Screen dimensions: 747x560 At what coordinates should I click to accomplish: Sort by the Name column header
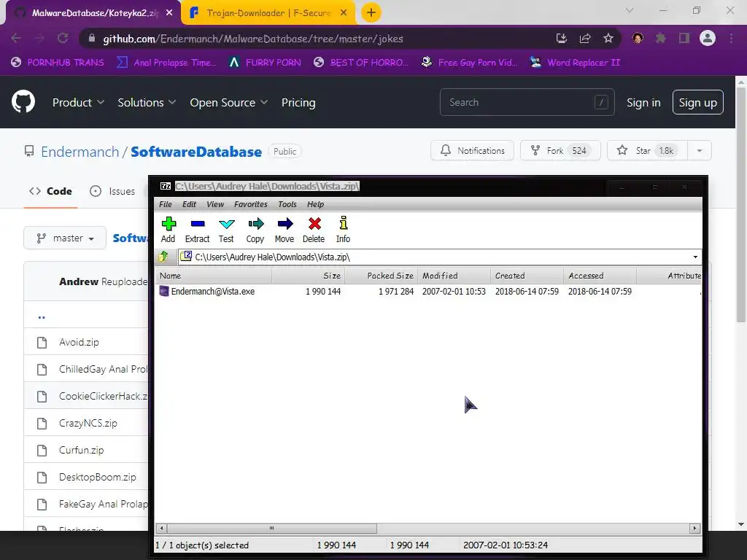(x=214, y=276)
